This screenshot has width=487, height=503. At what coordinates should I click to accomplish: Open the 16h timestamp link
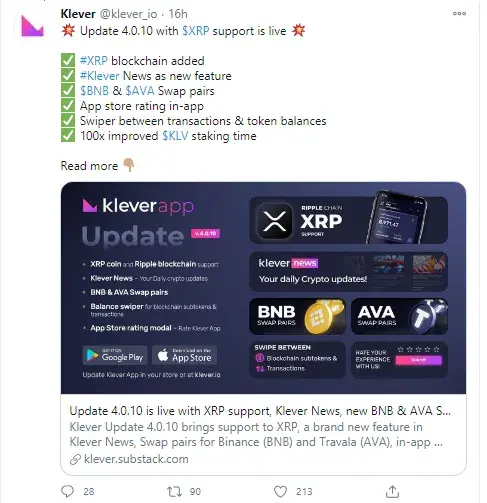click(x=178, y=14)
